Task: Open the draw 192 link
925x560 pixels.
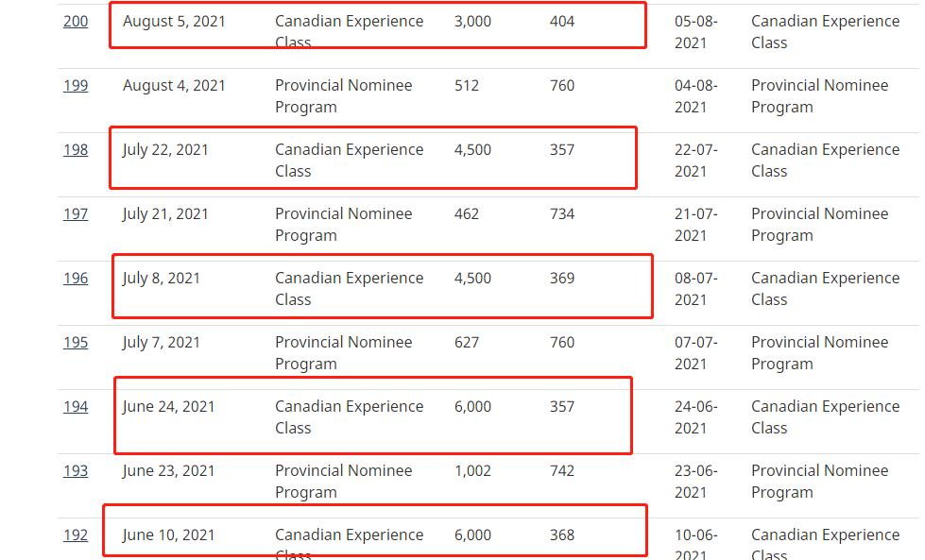Action: click(x=76, y=535)
